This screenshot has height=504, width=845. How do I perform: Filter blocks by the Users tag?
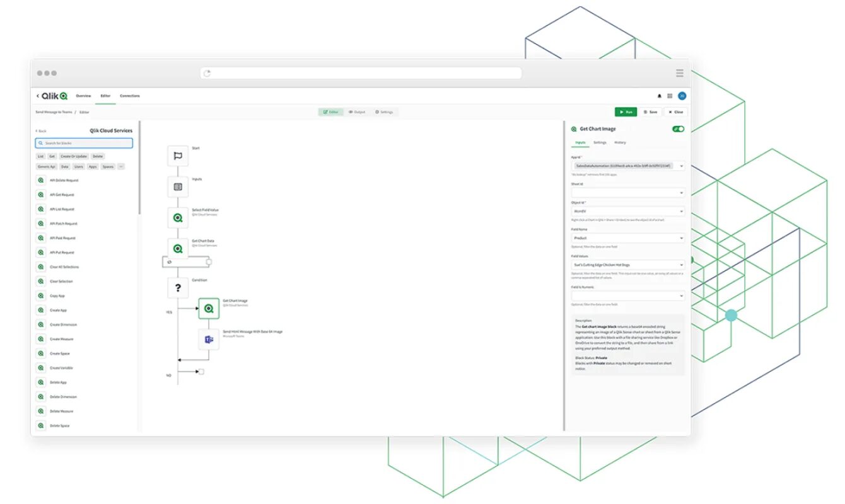click(x=79, y=167)
